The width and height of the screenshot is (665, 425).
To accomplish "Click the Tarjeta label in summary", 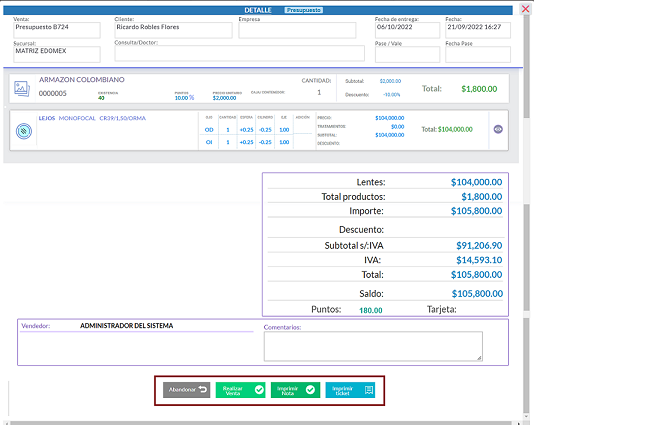I will click(x=441, y=310).
